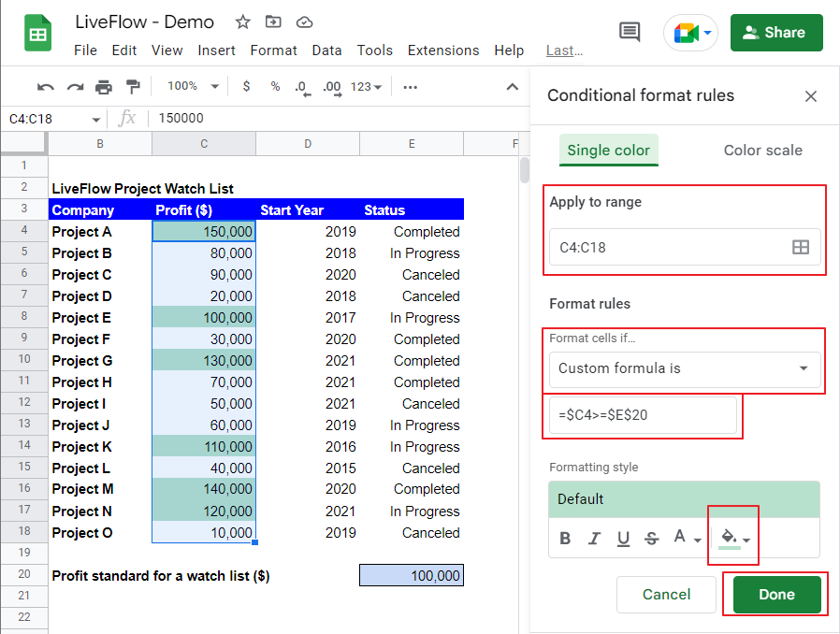Click the select data range grid icon
The height and width of the screenshot is (634, 840).
click(x=801, y=248)
